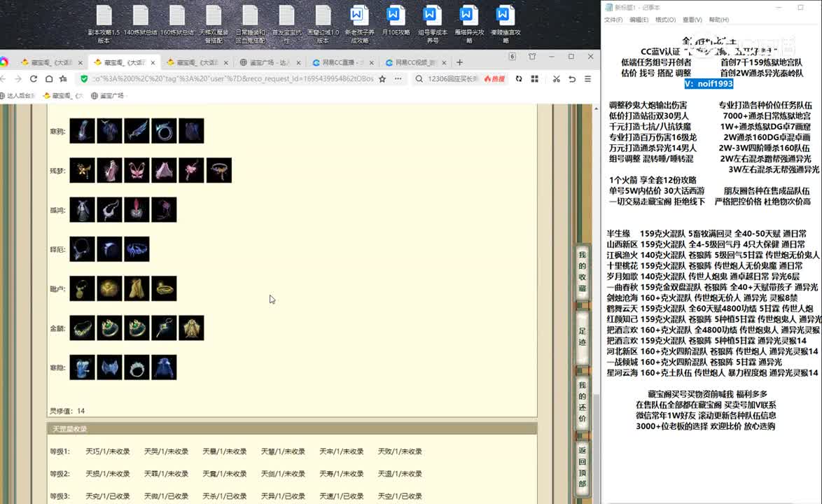This screenshot has width=822, height=504.
Task: Click the butterfly mask icon in 残梦 row
Action: [137, 170]
